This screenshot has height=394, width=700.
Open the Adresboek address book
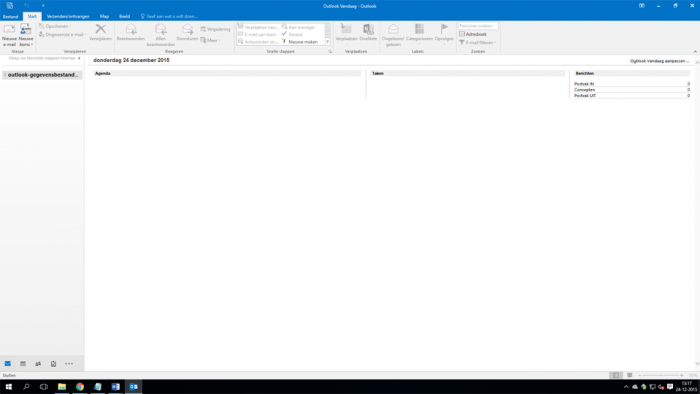473,34
